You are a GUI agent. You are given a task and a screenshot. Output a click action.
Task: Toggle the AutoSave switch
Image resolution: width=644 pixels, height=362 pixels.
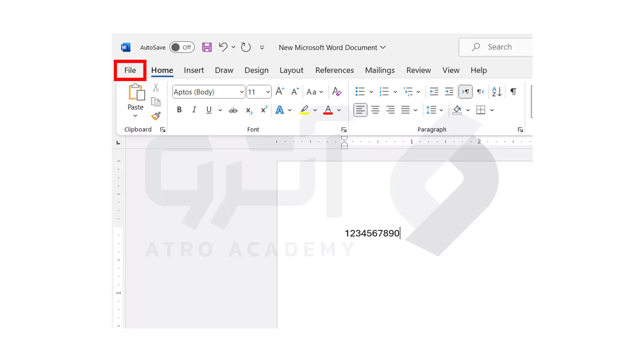coord(182,47)
